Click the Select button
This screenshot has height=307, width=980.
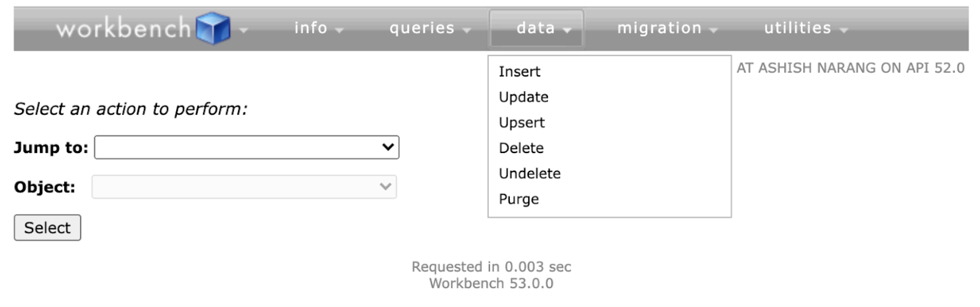[x=47, y=228]
